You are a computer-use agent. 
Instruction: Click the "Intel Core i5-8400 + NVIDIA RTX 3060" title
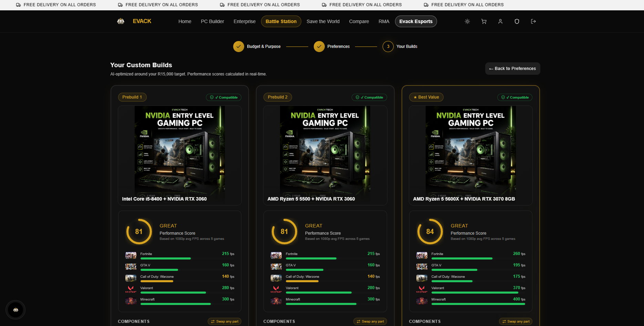tap(164, 199)
